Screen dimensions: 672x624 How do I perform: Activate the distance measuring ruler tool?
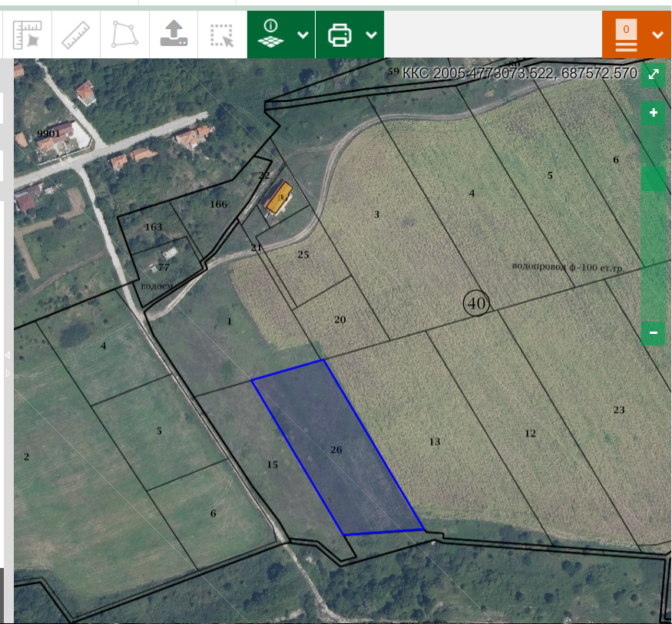[75, 35]
